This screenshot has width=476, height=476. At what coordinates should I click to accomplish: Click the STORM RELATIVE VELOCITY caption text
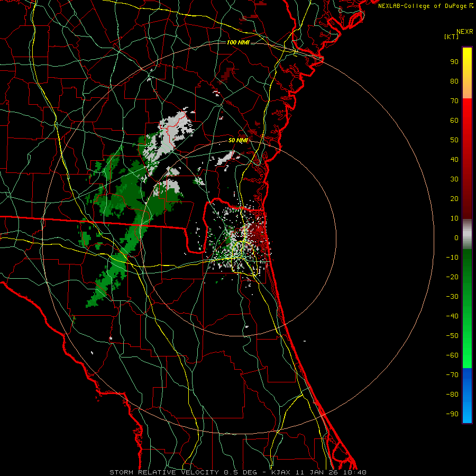166,472
